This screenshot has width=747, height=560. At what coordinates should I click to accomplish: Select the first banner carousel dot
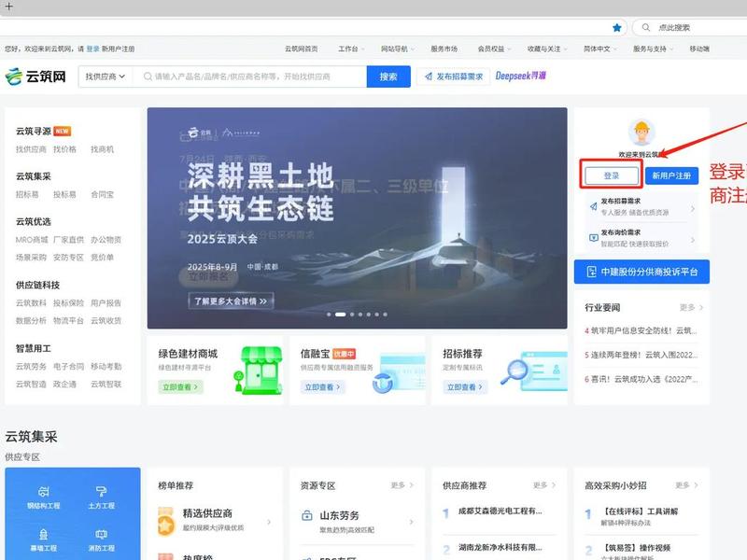[329, 315]
